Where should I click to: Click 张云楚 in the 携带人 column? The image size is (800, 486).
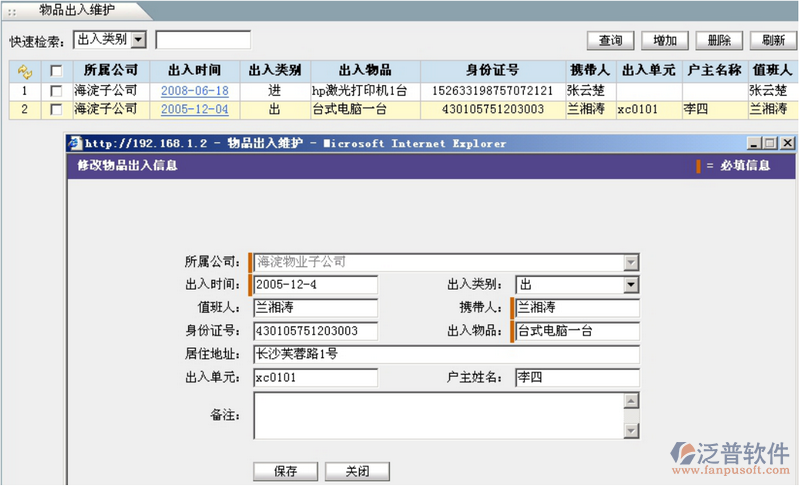[x=590, y=91]
